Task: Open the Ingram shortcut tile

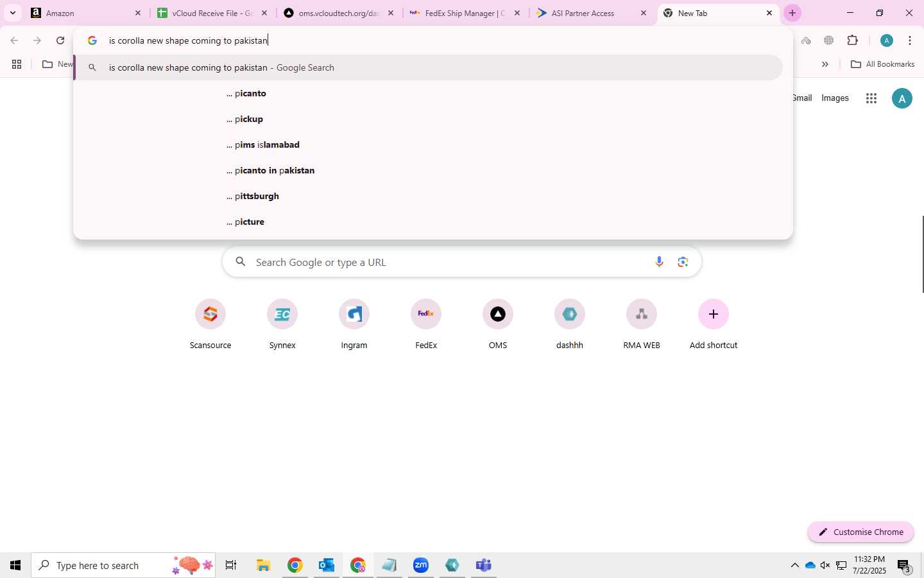Action: 354,324
